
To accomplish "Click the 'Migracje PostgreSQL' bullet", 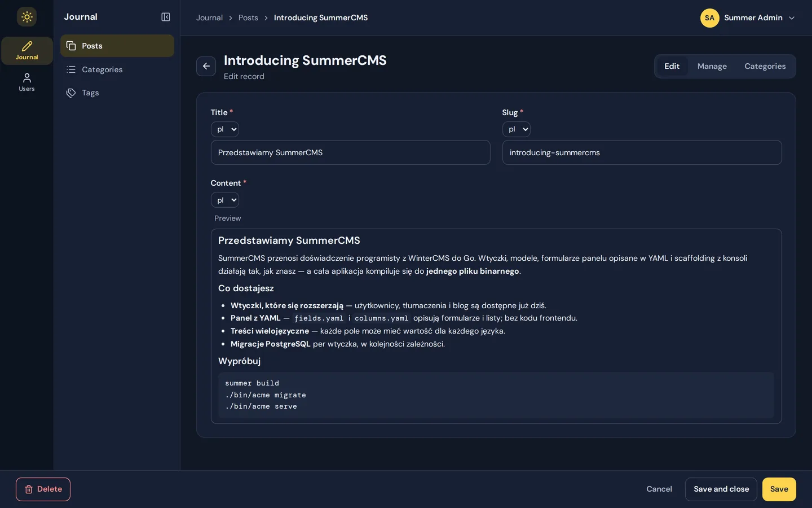I will (x=337, y=344).
